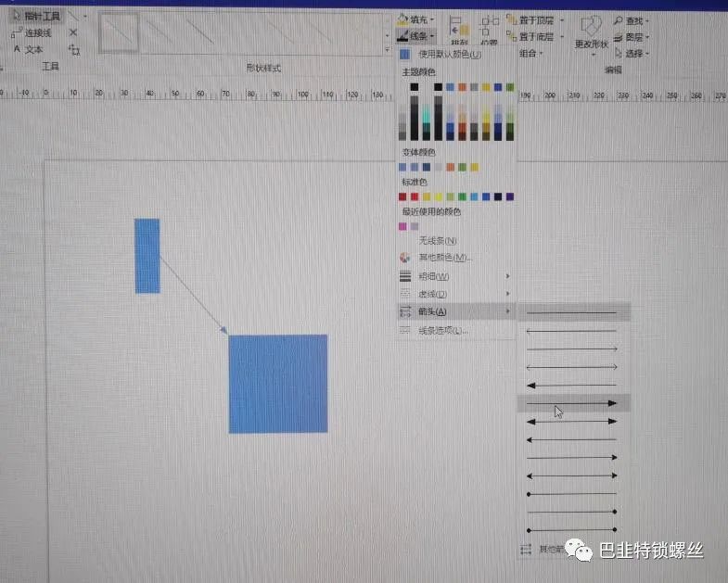Choose the right dot-end line style

pyautogui.click(x=574, y=512)
